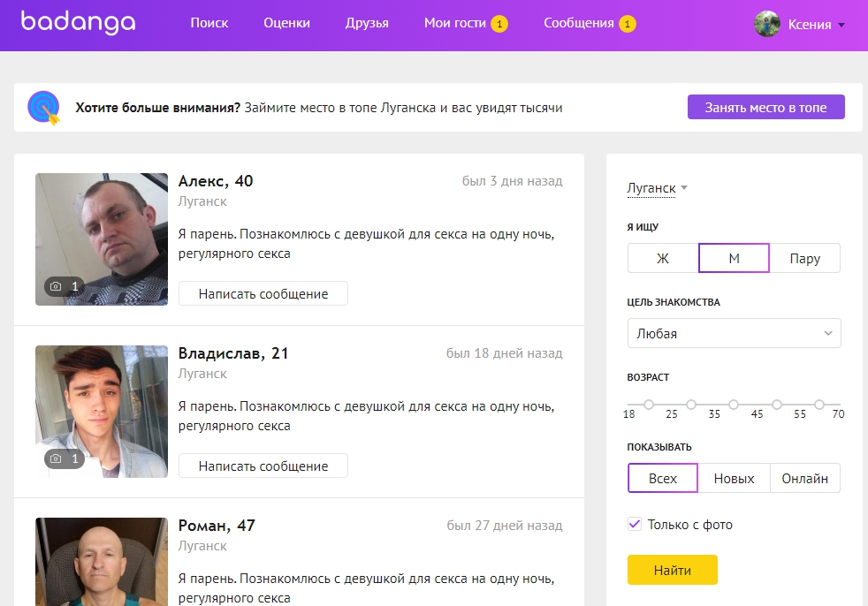The width and height of the screenshot is (868, 606).
Task: Click the Хотите больше внимания? text
Action: [157, 108]
